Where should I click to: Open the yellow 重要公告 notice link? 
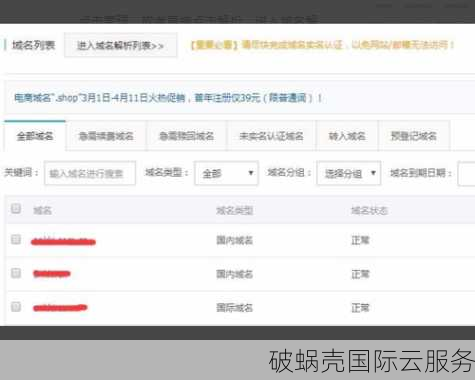pos(322,45)
